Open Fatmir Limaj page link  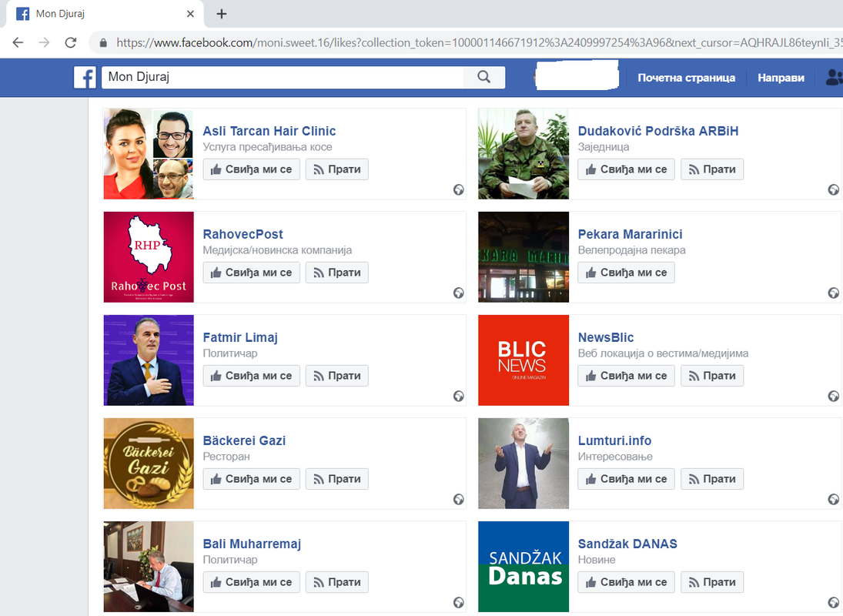240,337
